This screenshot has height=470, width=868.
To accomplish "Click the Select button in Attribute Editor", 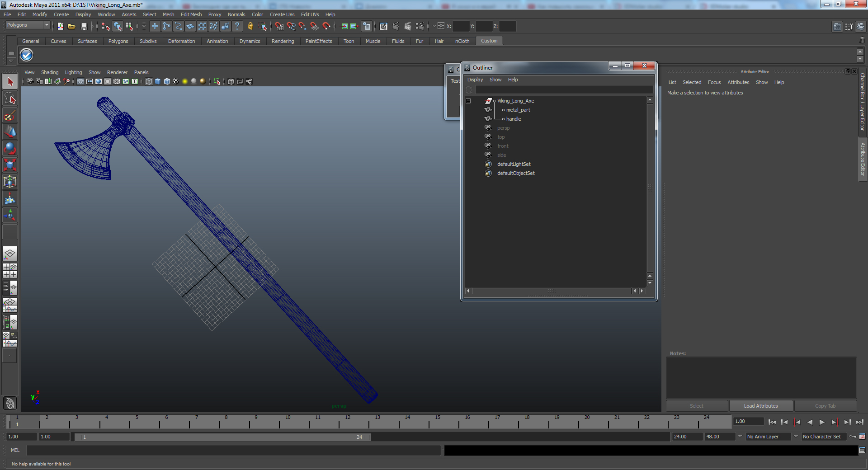I will (x=697, y=406).
